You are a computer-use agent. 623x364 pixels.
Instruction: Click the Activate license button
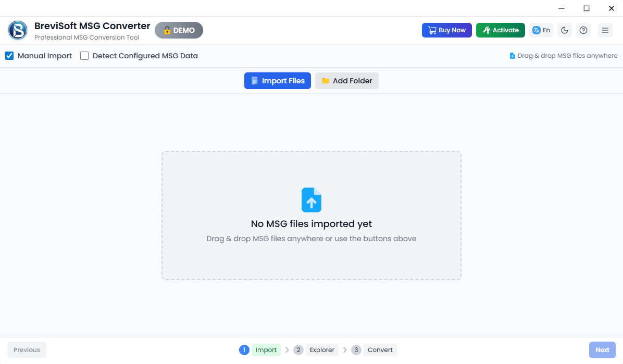(500, 30)
